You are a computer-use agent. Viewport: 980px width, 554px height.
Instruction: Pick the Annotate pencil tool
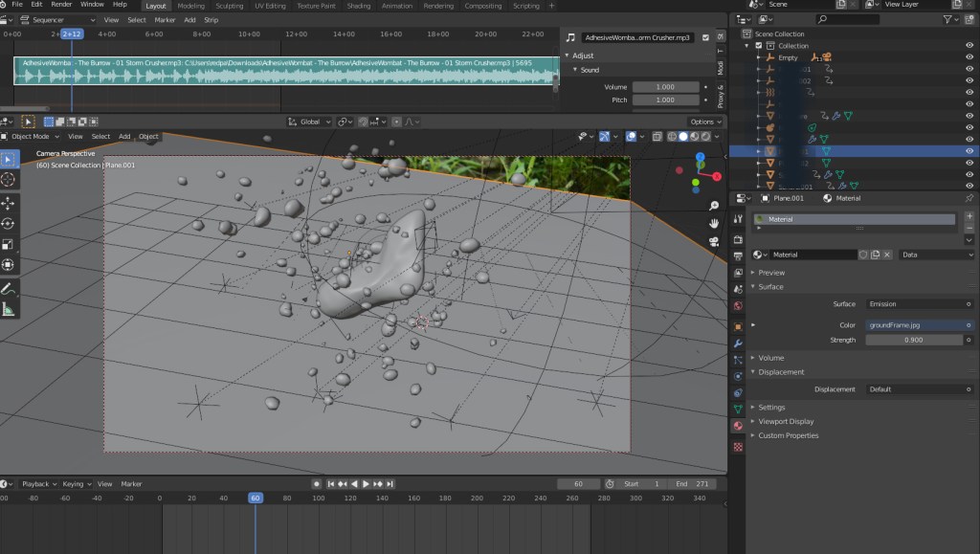[9, 288]
